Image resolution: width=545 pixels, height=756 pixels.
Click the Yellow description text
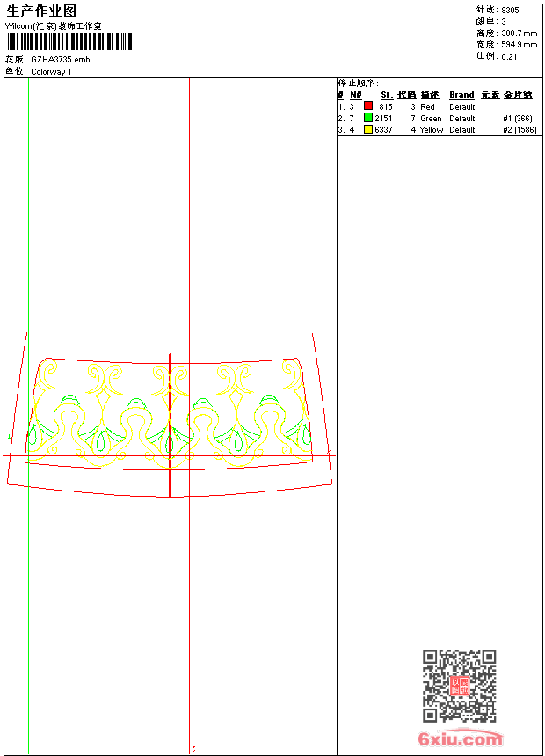[432, 130]
